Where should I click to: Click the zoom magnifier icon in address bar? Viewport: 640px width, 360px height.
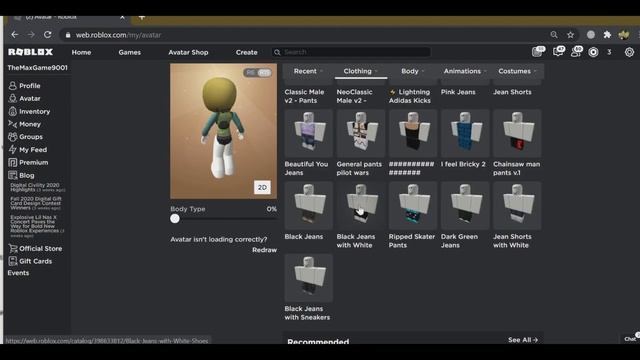(x=554, y=35)
